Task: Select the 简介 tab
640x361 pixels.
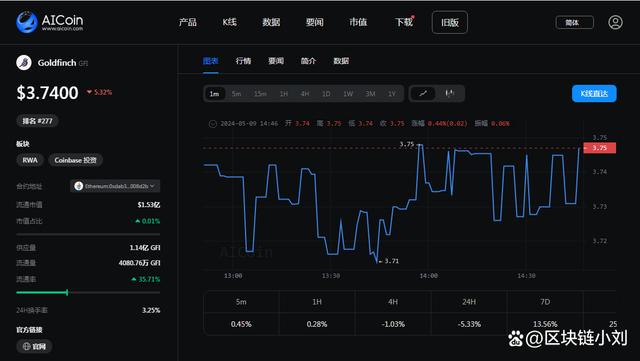Action: coord(308,61)
